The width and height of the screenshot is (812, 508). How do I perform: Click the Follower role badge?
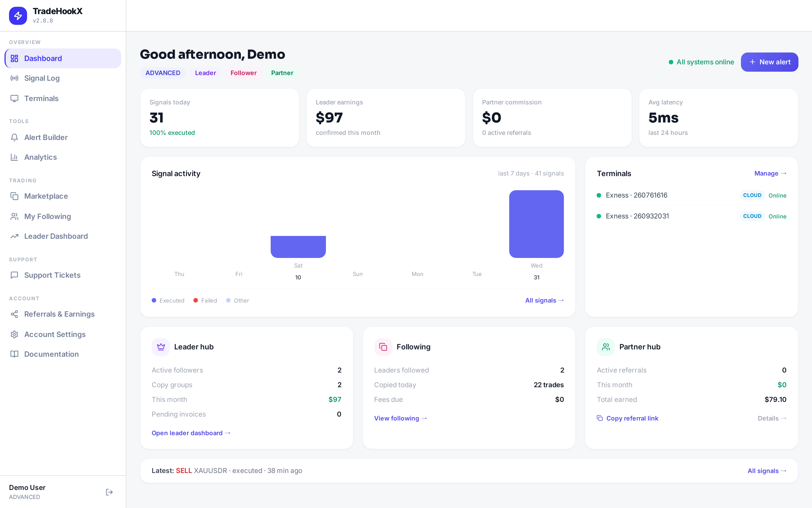pyautogui.click(x=243, y=73)
